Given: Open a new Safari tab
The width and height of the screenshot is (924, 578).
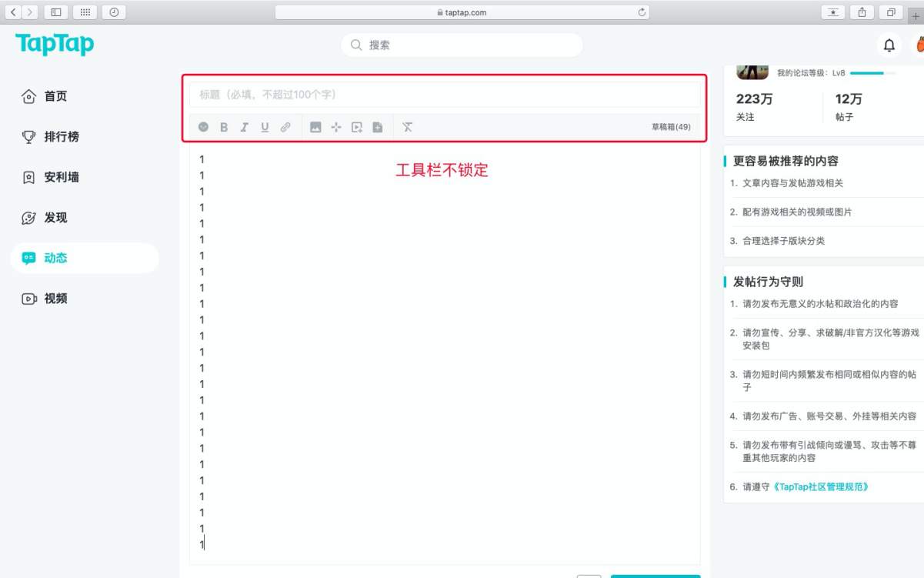Looking at the screenshot, I should pos(916,16).
